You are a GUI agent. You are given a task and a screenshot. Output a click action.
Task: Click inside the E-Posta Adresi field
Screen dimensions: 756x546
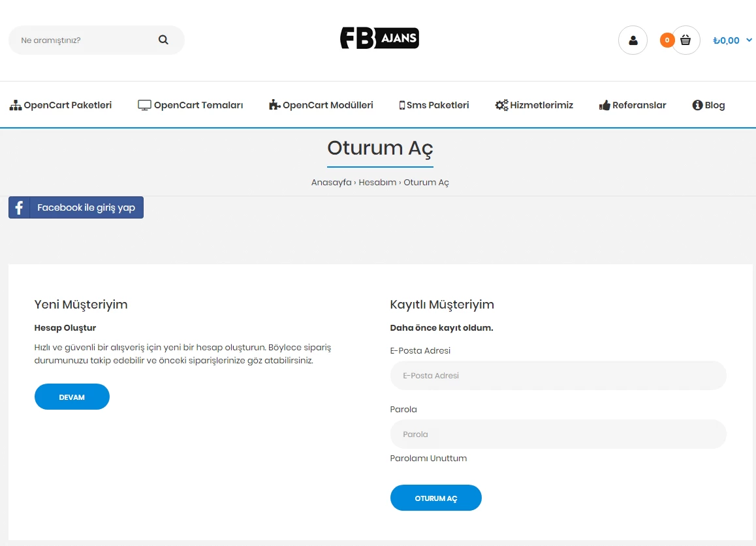click(558, 375)
